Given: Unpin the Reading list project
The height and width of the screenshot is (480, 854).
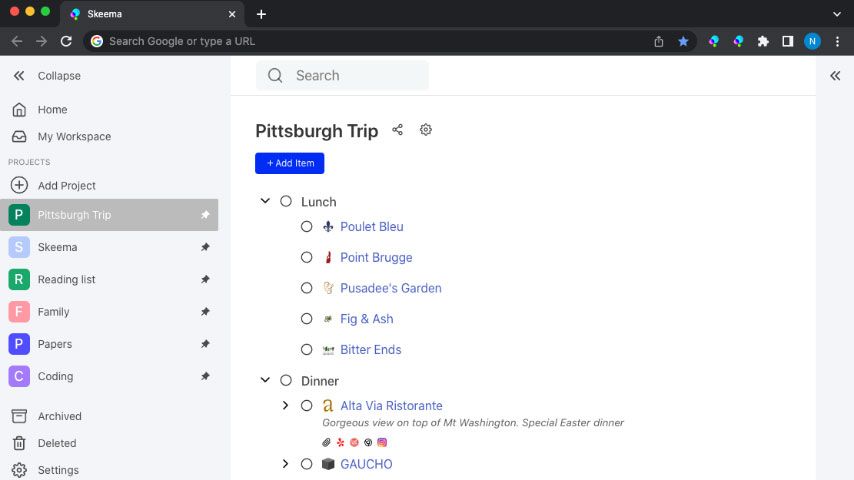Looking at the screenshot, I should [205, 279].
